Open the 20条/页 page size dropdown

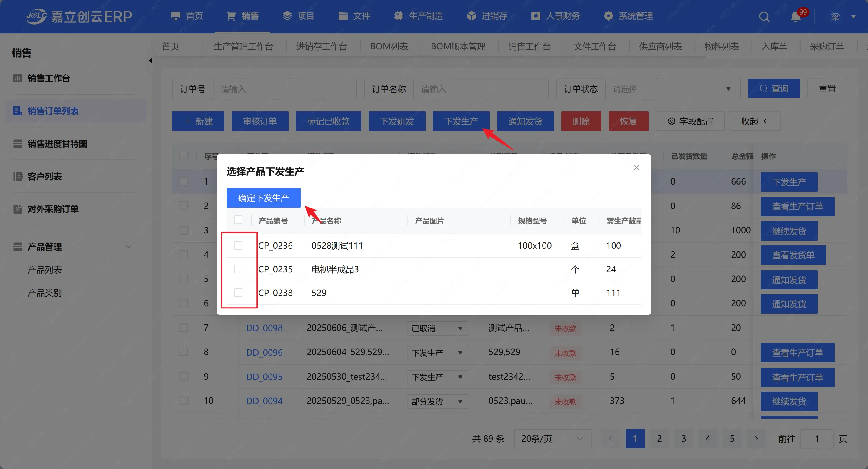[x=552, y=438]
